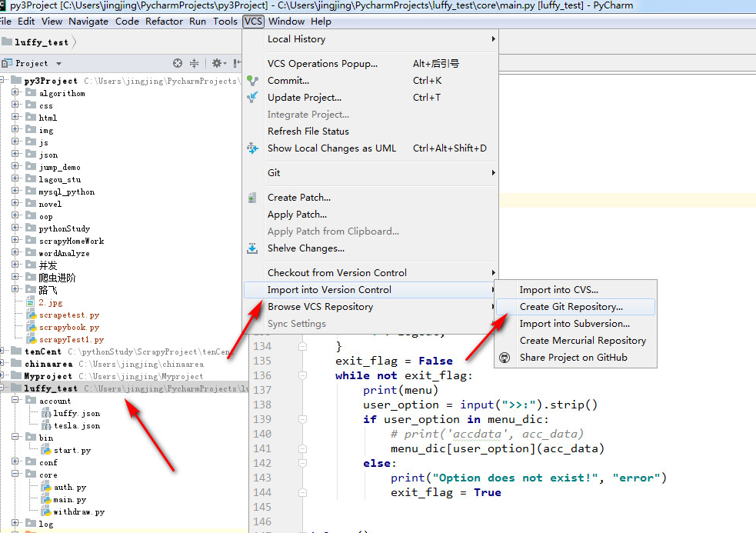Viewport: 756px width, 533px height.
Task: Click the luffy_test breadcrumb label
Action: [42, 42]
